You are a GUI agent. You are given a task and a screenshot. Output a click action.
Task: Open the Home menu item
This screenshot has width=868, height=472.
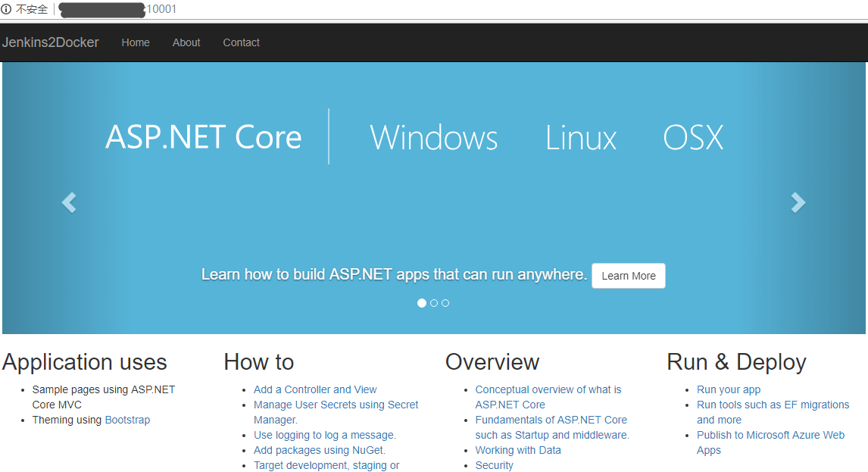coord(136,42)
